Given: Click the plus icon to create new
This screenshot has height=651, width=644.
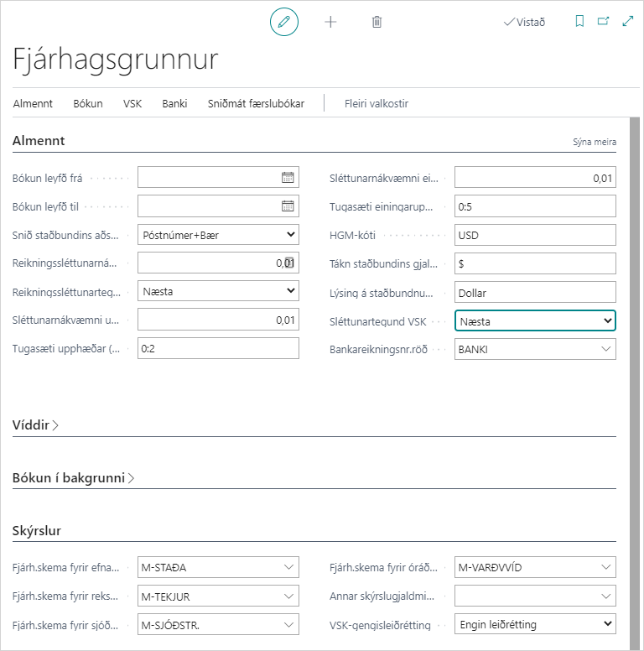Looking at the screenshot, I should [330, 22].
